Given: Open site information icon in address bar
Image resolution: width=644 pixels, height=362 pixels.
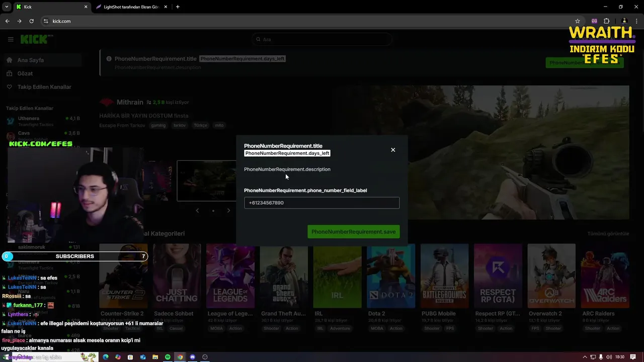Looking at the screenshot, I should click(x=46, y=21).
